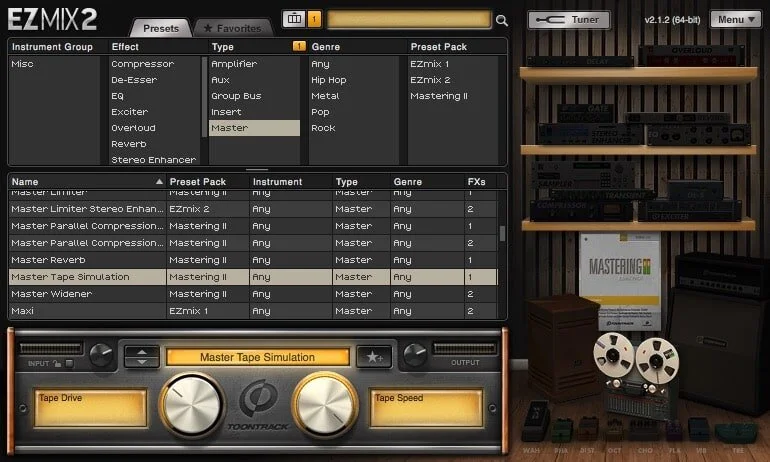Select Master Parallel Compression row with 2 FXs
Screen dimensions: 770x462
253,243
